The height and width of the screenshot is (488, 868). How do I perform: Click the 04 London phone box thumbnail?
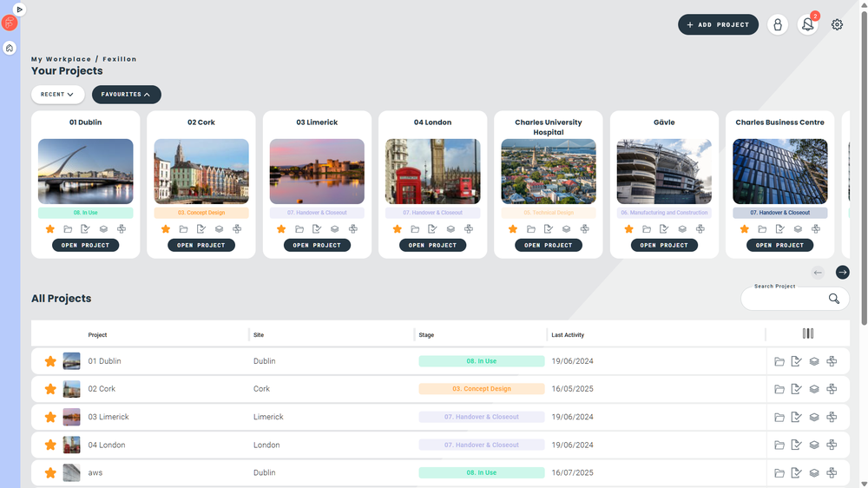click(432, 171)
